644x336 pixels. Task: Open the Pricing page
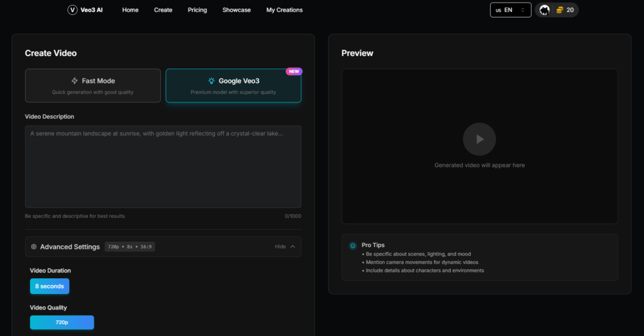[197, 10]
